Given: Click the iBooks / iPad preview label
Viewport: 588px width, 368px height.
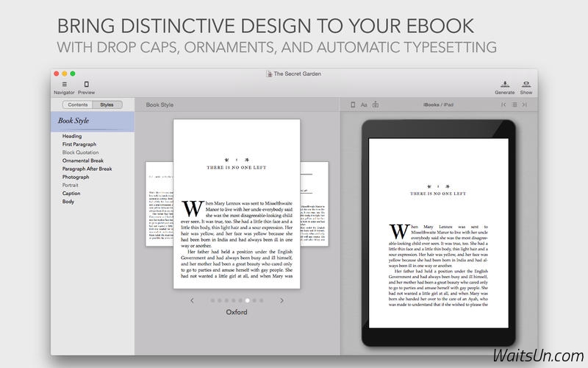Looking at the screenshot, I should click(x=438, y=105).
